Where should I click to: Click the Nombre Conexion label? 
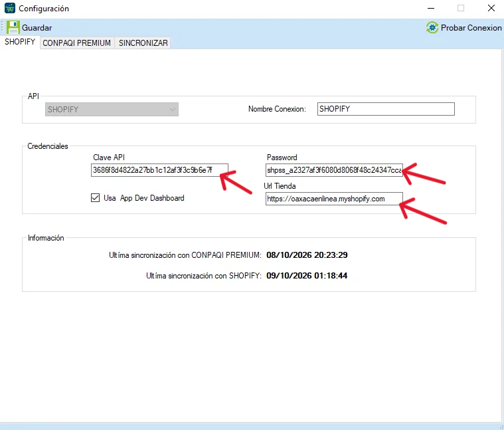(x=277, y=109)
